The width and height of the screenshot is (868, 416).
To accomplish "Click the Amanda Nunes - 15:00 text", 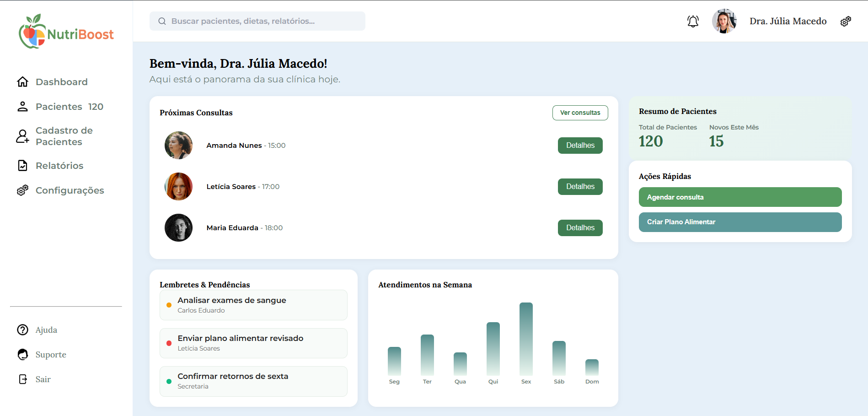I will point(246,146).
